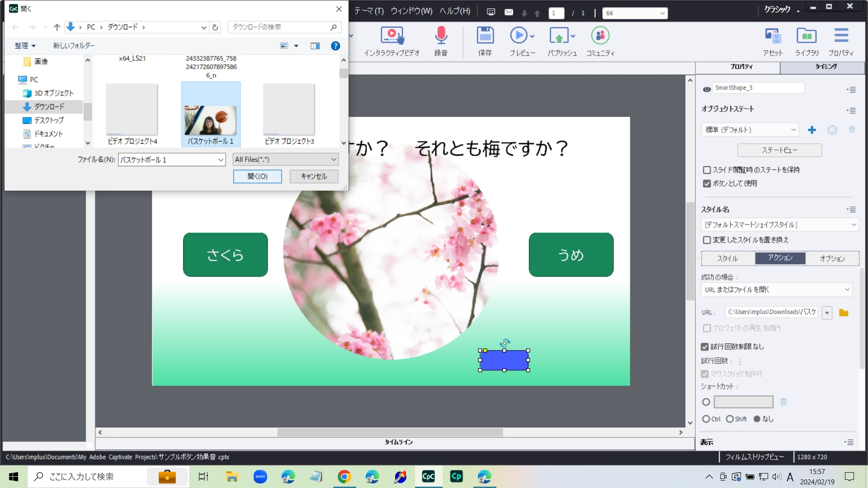Uncheck 試行回数制限なし checkbox

705,347
